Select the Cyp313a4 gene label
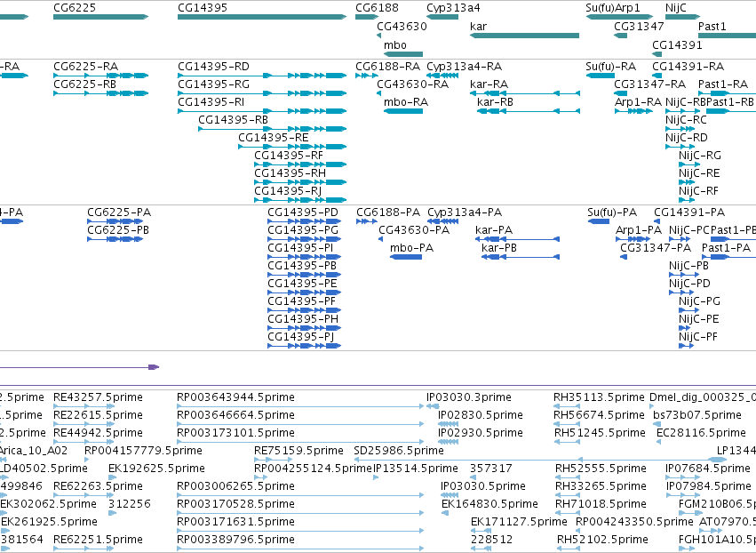Screen dimensions: 756x553 tap(453, 8)
